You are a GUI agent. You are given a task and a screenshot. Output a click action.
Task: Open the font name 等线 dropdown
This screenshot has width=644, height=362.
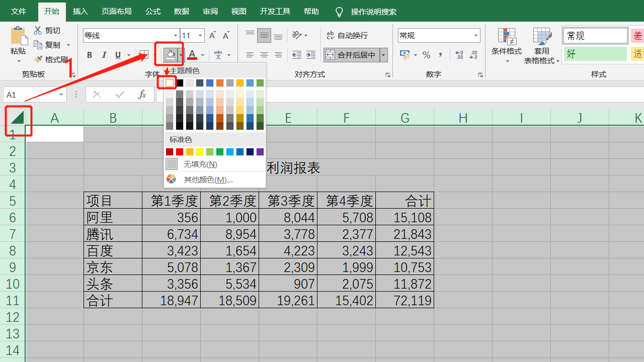click(x=176, y=36)
